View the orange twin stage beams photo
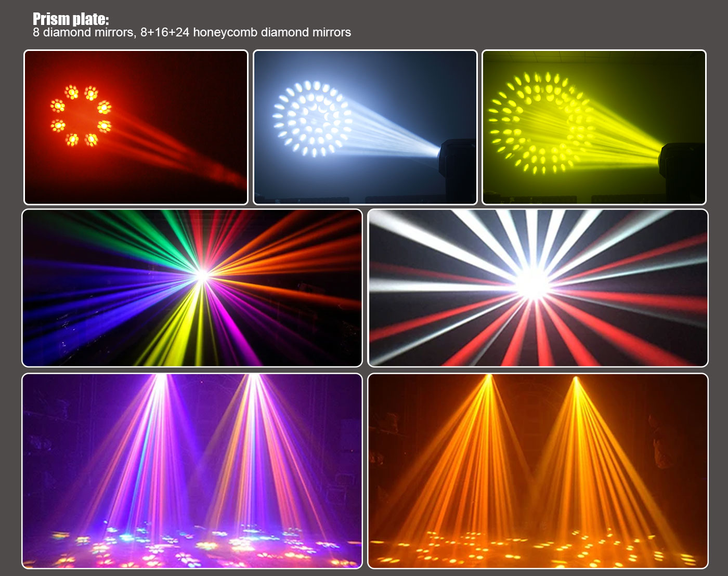This screenshot has width=728, height=576. 538,471
